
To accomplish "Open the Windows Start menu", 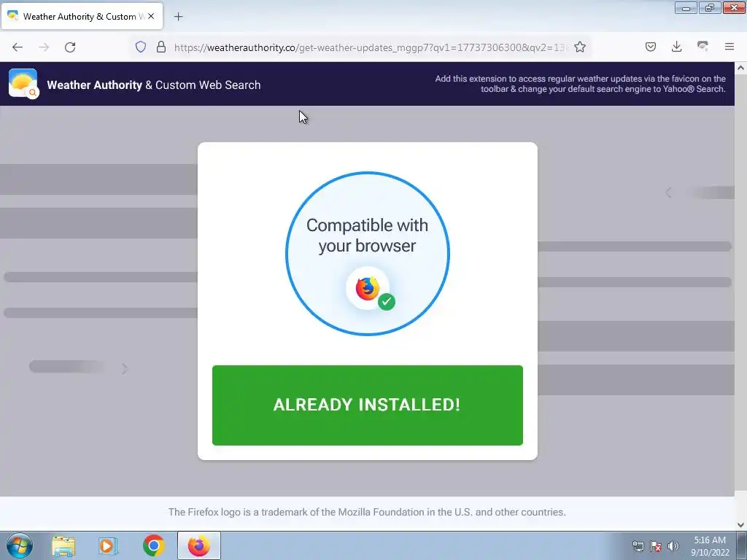I will (x=20, y=545).
